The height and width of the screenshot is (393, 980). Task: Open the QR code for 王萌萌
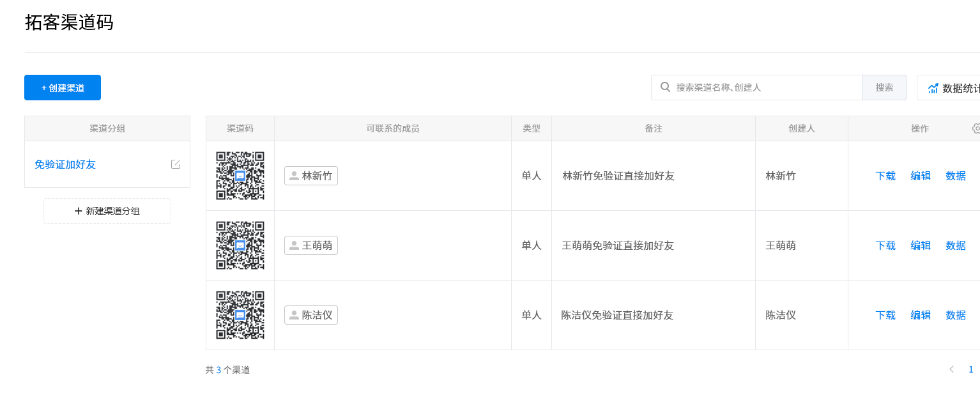click(x=240, y=245)
